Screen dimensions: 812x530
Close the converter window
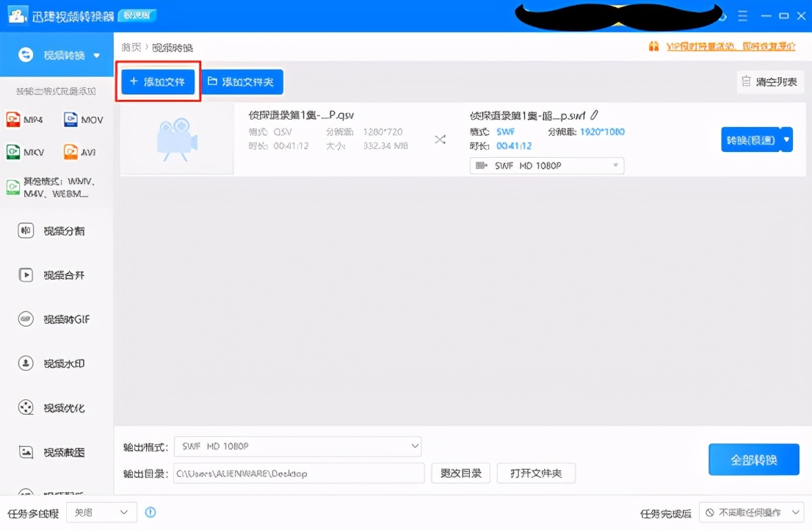click(x=801, y=16)
